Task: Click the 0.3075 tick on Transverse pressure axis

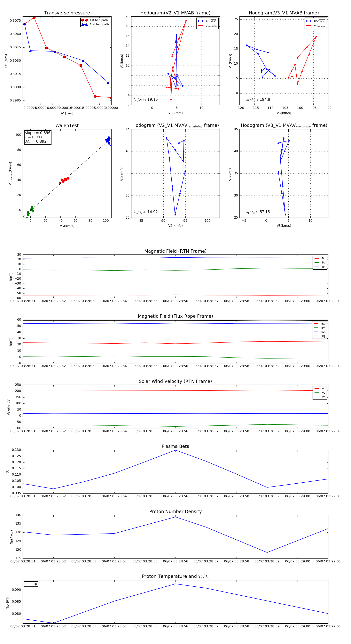Action: [15, 20]
